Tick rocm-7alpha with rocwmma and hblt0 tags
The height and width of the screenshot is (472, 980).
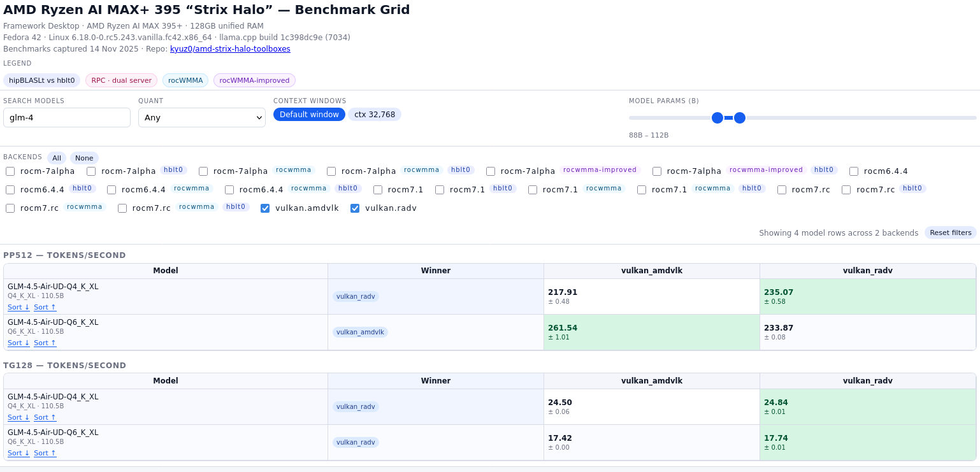331,171
